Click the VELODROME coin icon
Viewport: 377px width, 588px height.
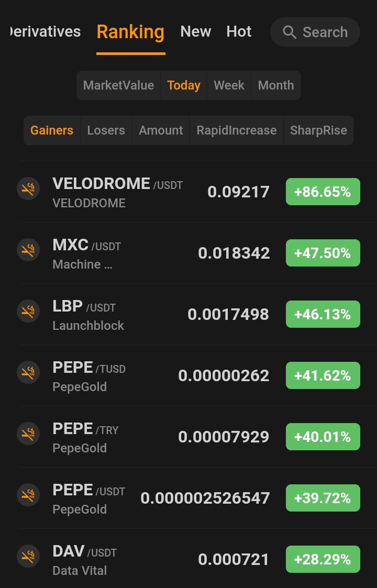pyautogui.click(x=28, y=188)
